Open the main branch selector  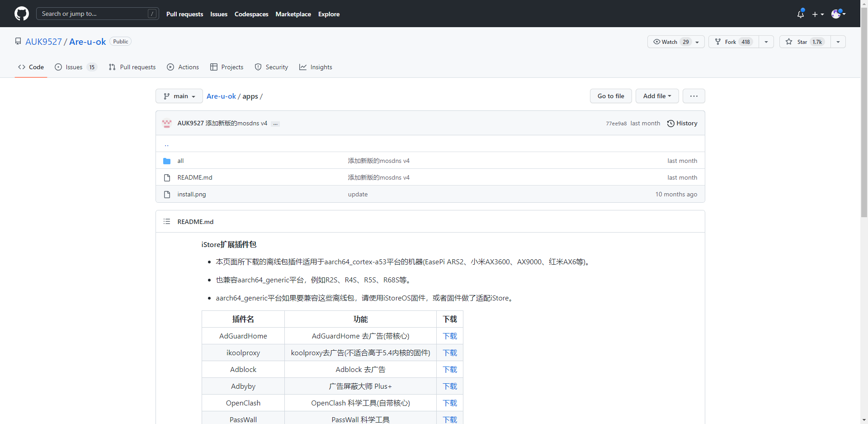(179, 96)
